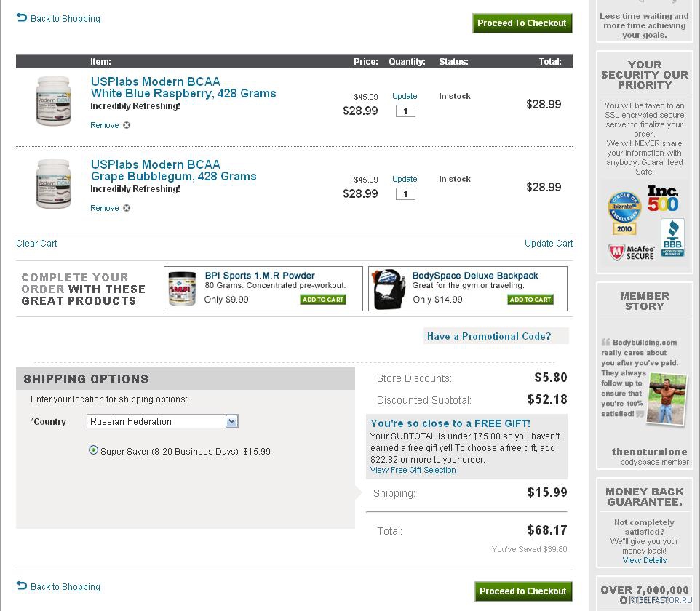Select the Super Saver shipping radio button

[93, 450]
